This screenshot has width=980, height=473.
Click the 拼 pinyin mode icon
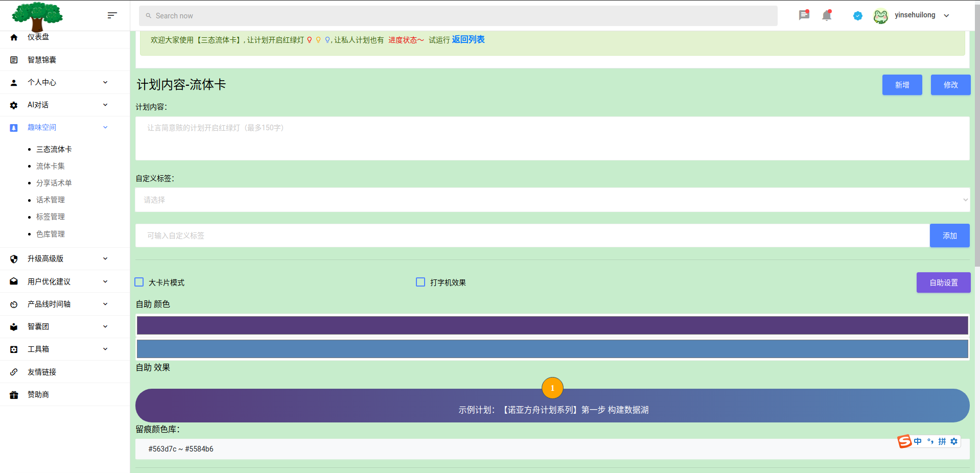pos(942,441)
